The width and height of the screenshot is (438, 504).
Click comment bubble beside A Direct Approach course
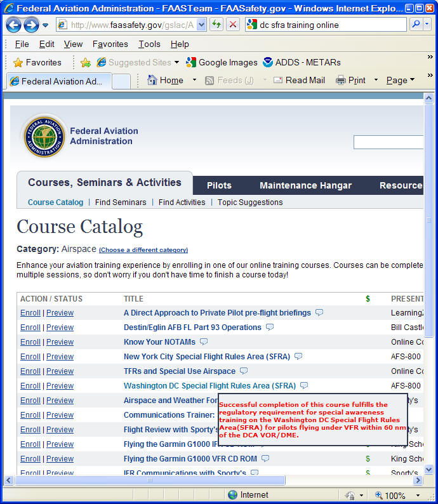[319, 312]
